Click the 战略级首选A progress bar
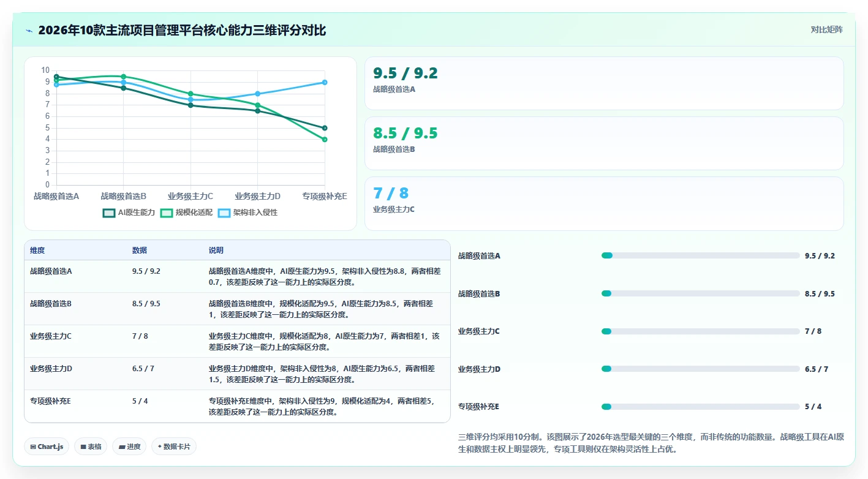Viewport: 868px width, 479px height. [701, 255]
